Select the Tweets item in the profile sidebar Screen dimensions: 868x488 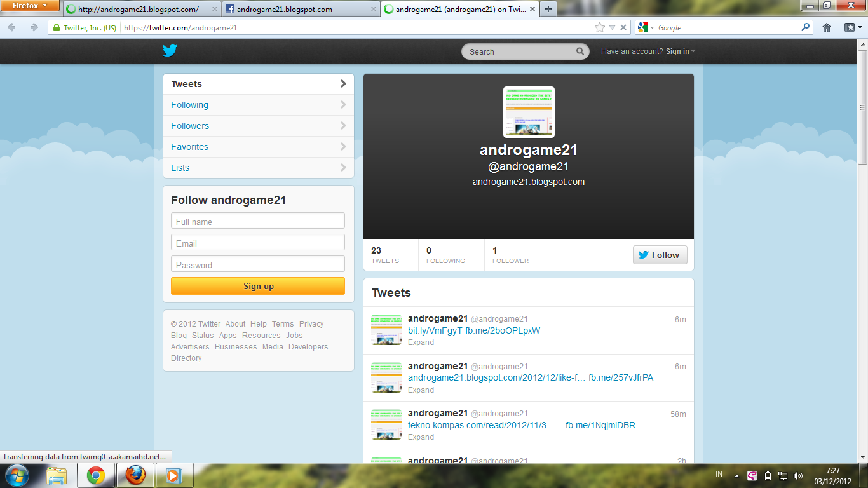(x=259, y=84)
